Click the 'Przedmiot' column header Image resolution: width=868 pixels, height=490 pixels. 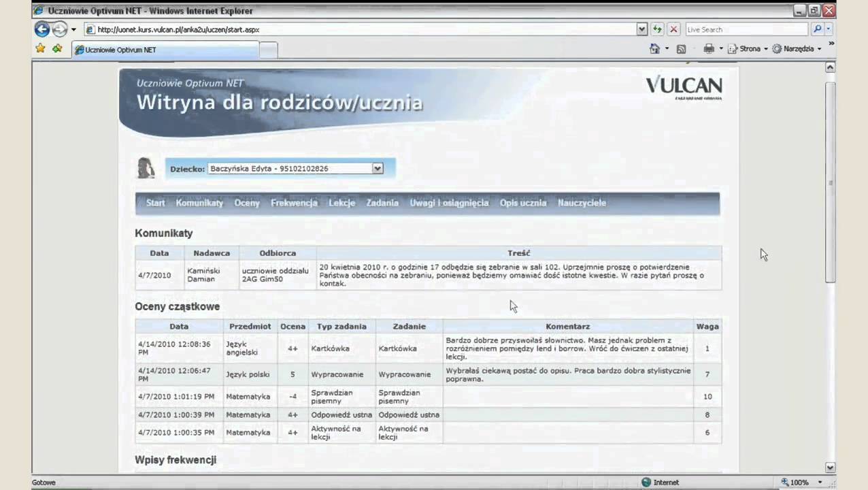(250, 326)
